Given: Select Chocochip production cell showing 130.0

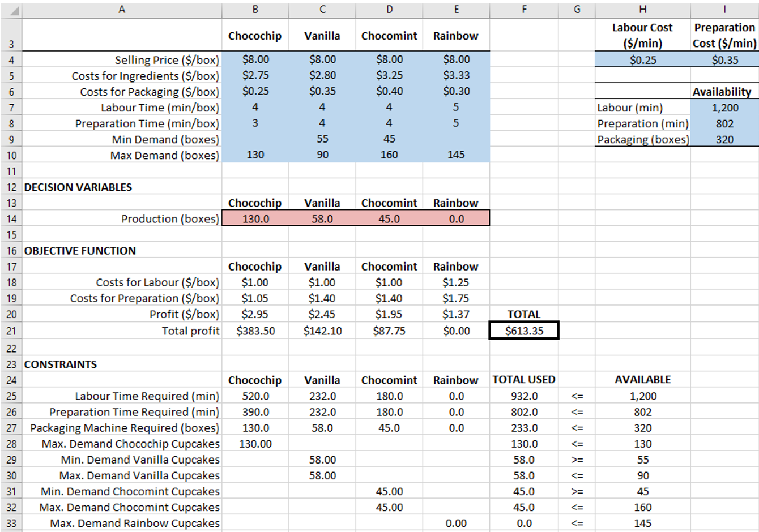Looking at the screenshot, I should [255, 218].
